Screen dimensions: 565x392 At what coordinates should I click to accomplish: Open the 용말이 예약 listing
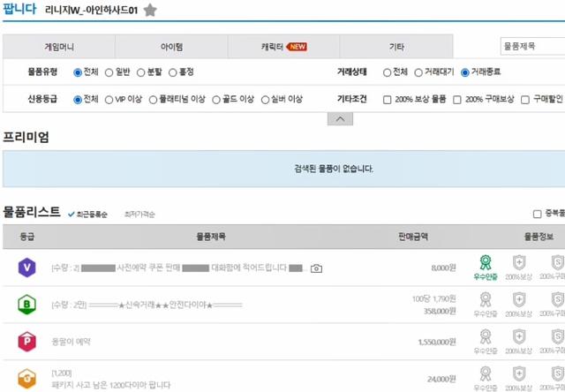click(x=71, y=342)
